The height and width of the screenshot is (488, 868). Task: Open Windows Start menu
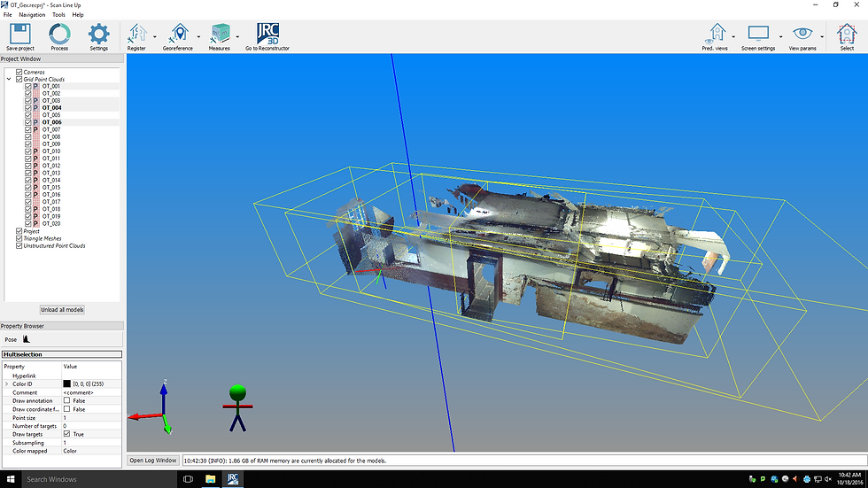(x=11, y=479)
